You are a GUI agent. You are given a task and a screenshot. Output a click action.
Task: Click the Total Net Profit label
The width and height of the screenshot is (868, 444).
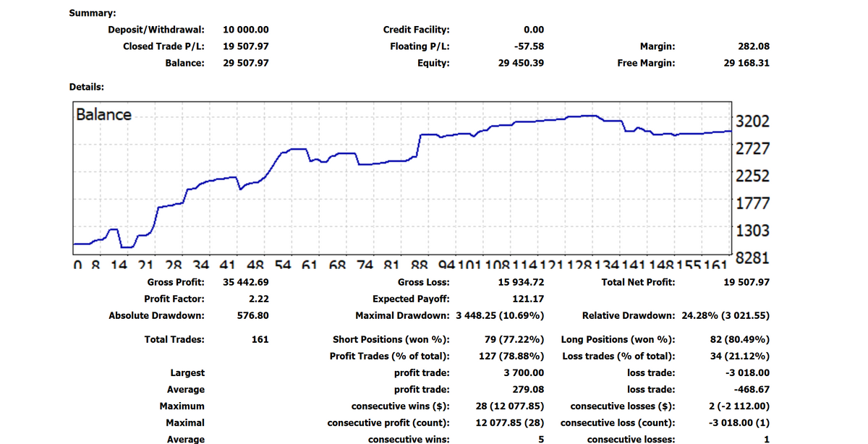638,282
